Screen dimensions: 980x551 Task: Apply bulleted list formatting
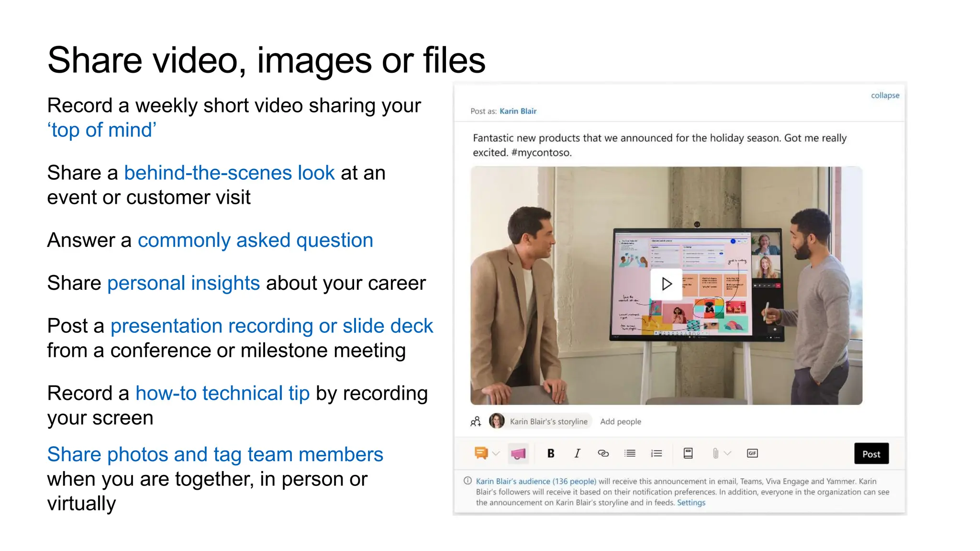coord(630,453)
